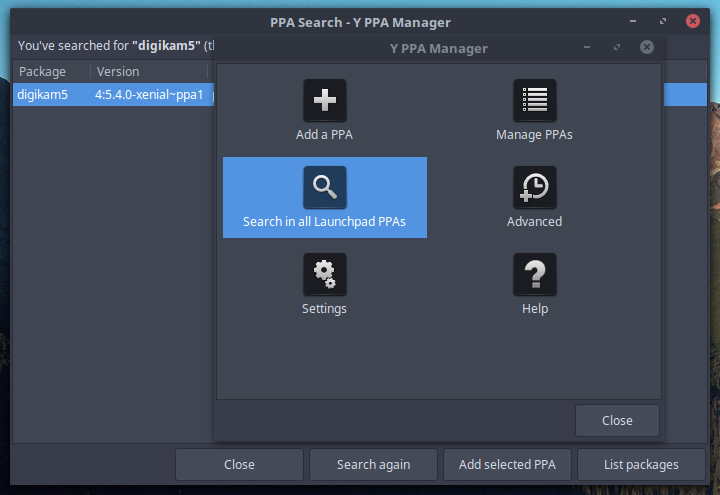Open the Settings gears icon

tap(325, 274)
